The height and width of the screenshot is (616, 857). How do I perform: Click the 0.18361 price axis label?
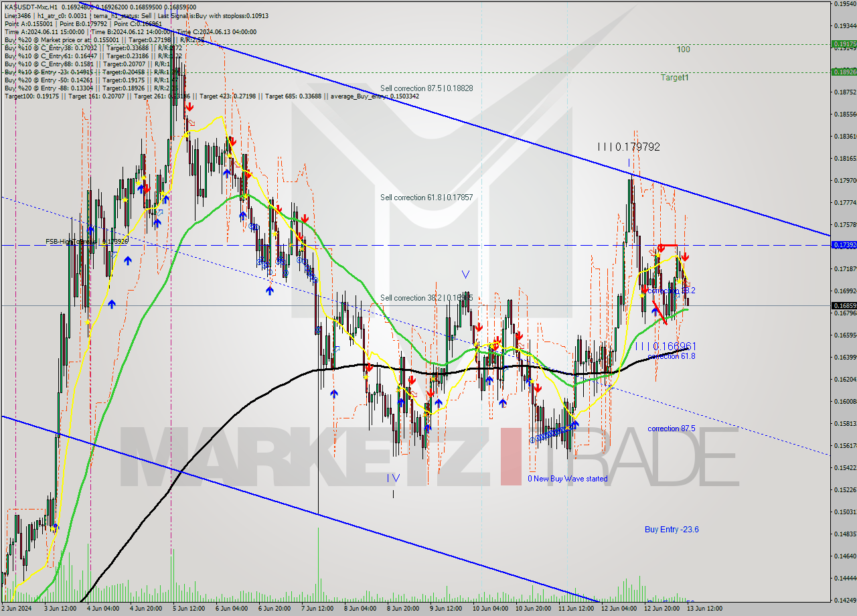845,136
